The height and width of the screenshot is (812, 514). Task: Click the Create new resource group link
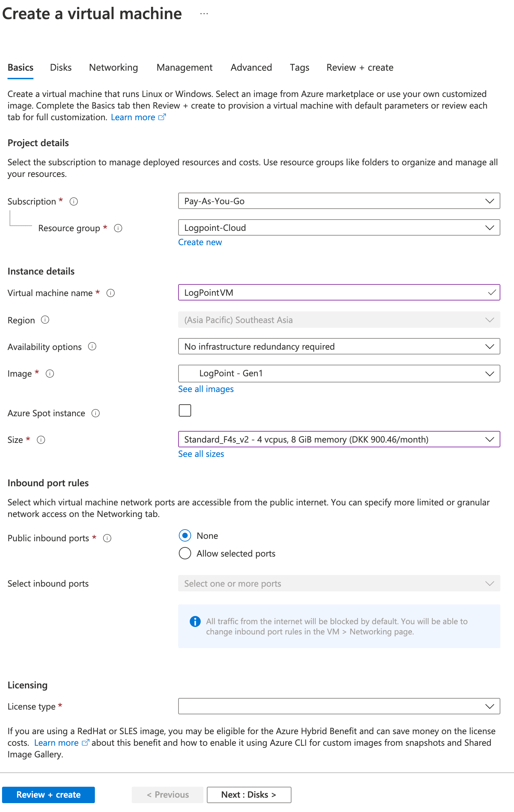(200, 242)
